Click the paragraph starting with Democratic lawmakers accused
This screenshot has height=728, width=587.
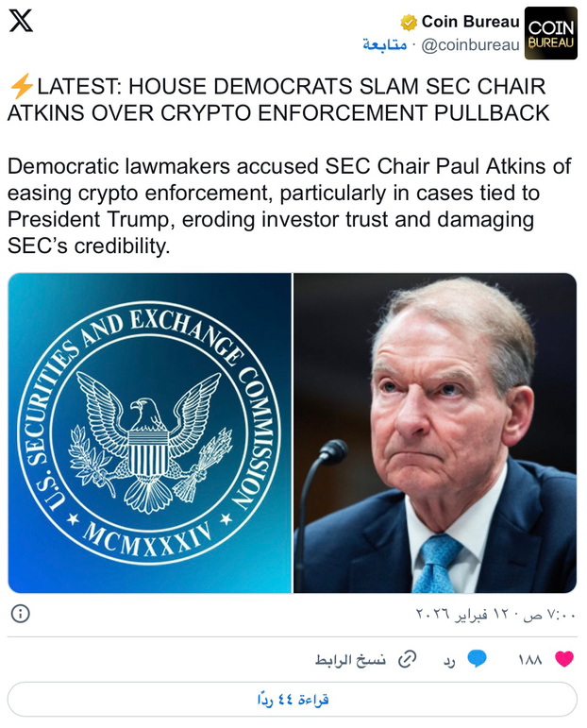(289, 205)
